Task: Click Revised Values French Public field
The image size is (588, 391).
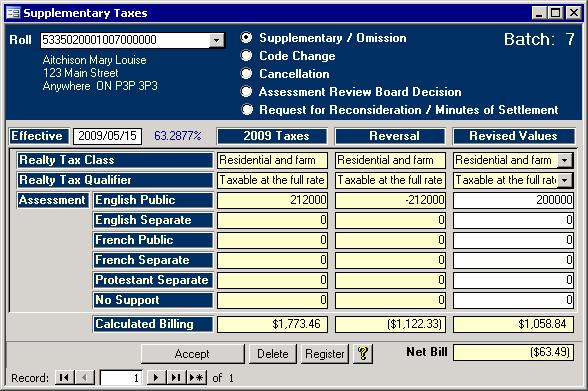Action: [x=513, y=240]
